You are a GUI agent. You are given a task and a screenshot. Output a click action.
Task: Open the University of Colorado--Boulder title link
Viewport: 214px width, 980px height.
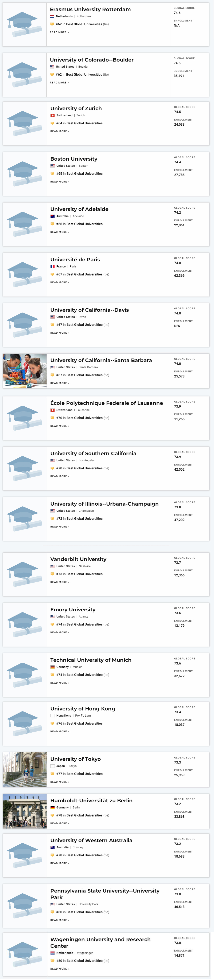click(92, 60)
